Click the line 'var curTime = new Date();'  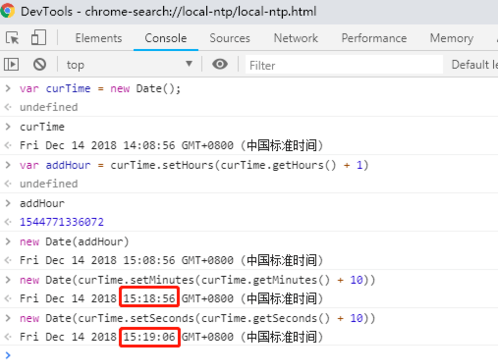pyautogui.click(x=100, y=89)
